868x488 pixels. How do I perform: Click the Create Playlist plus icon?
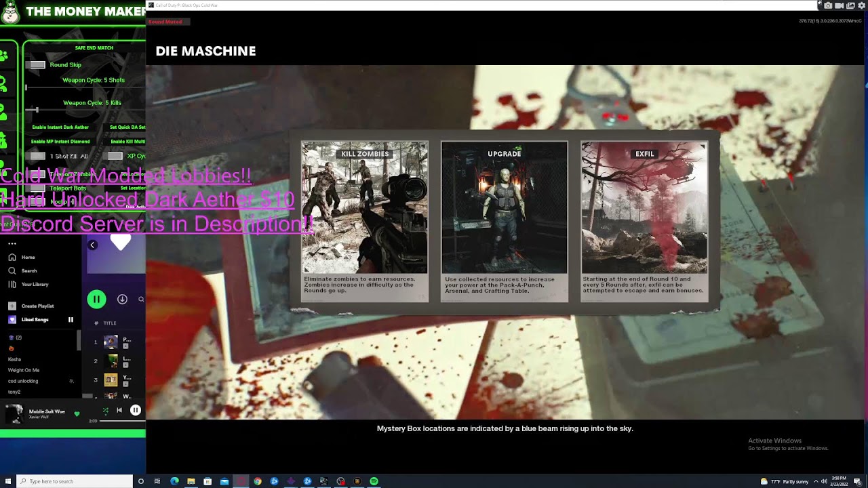pyautogui.click(x=12, y=306)
